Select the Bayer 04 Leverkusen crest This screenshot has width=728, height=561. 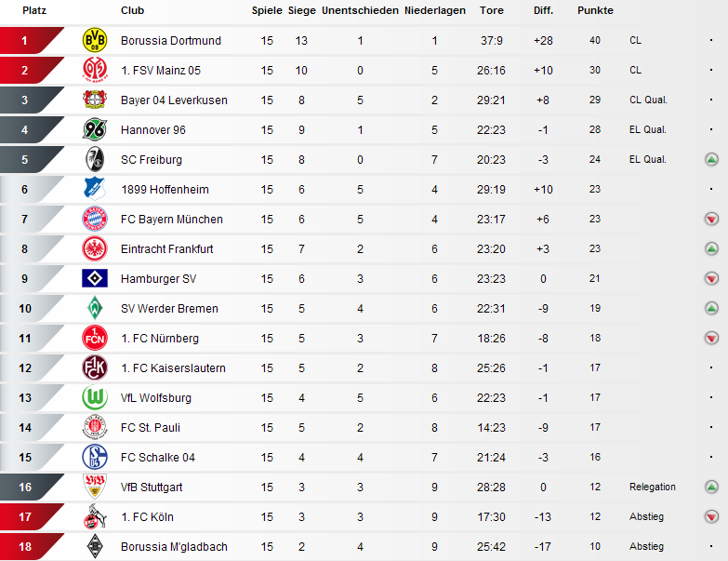(95, 100)
